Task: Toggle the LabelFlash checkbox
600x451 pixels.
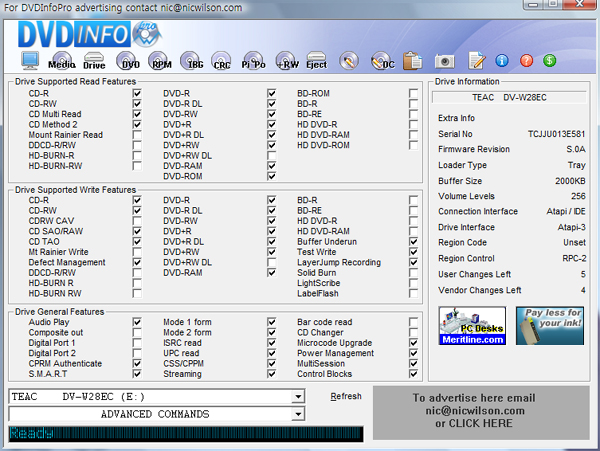Action: 413,293
